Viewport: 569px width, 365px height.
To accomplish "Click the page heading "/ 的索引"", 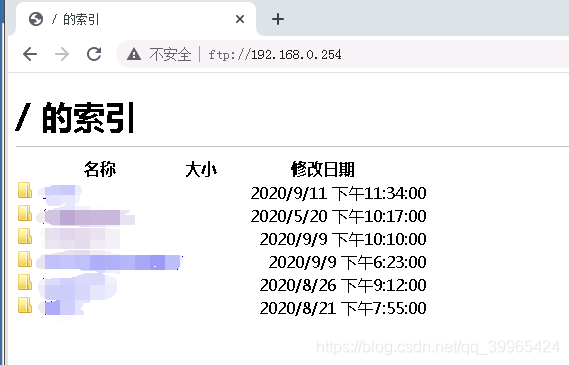I will click(x=75, y=118).
